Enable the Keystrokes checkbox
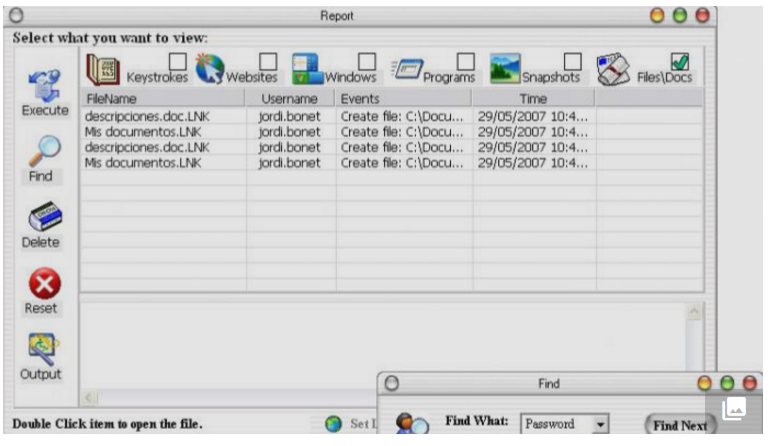Screen dimensions: 776x446 (178, 62)
